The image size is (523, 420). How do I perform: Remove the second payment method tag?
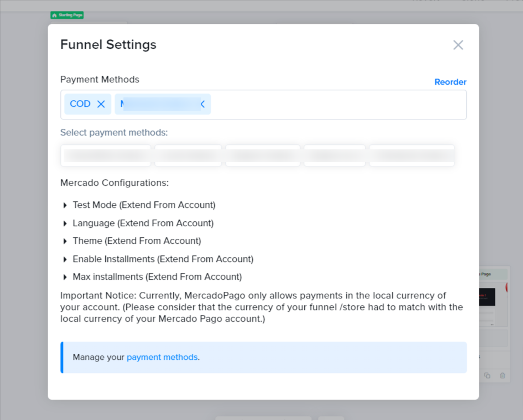pos(203,104)
